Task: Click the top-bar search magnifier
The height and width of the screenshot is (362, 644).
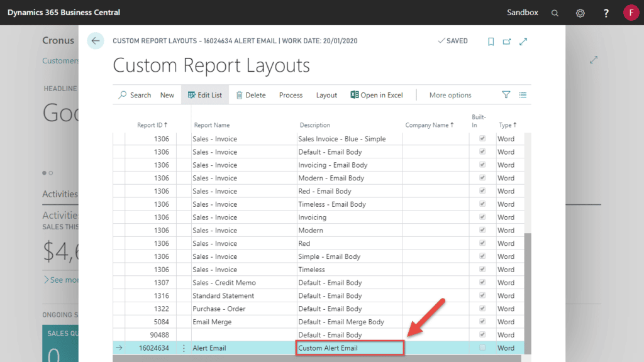Action: coord(555,12)
